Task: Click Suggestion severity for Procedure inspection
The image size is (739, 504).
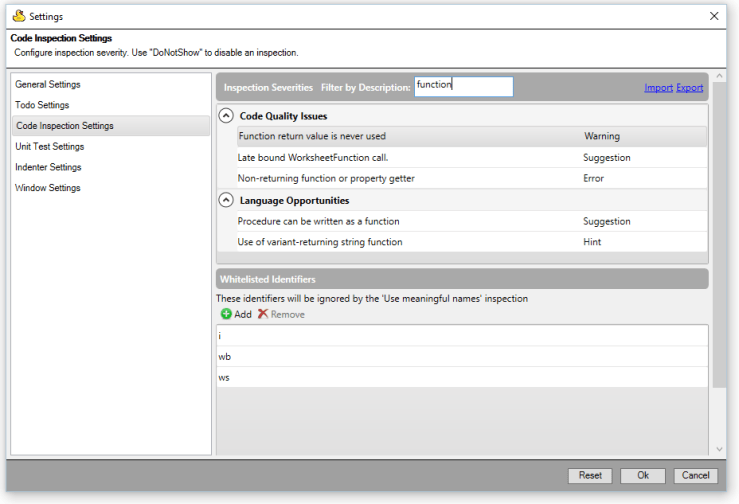Action: pyautogui.click(x=607, y=221)
